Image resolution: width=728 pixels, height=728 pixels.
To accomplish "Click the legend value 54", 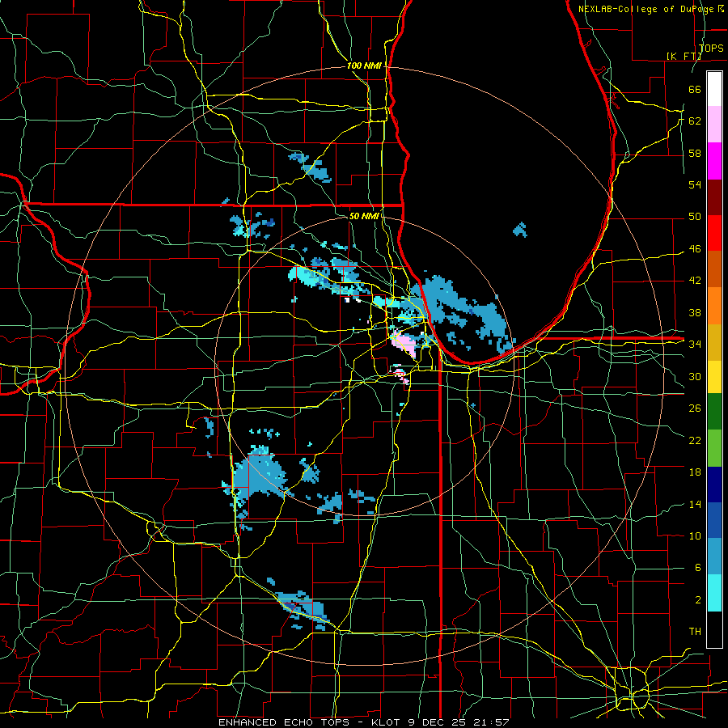I will tap(695, 184).
